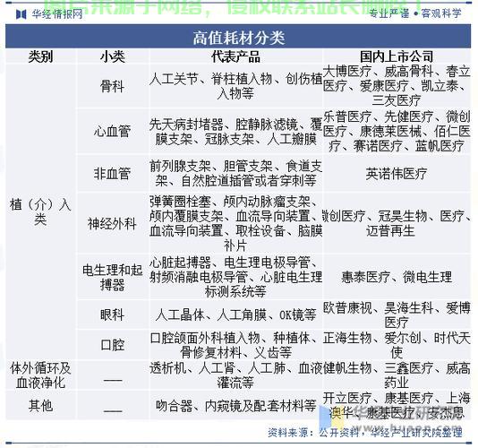Screen dimensions: 478x448
Task: Click the 心脏起搏器、电生理电极导管 products cell
Action: (x=235, y=277)
